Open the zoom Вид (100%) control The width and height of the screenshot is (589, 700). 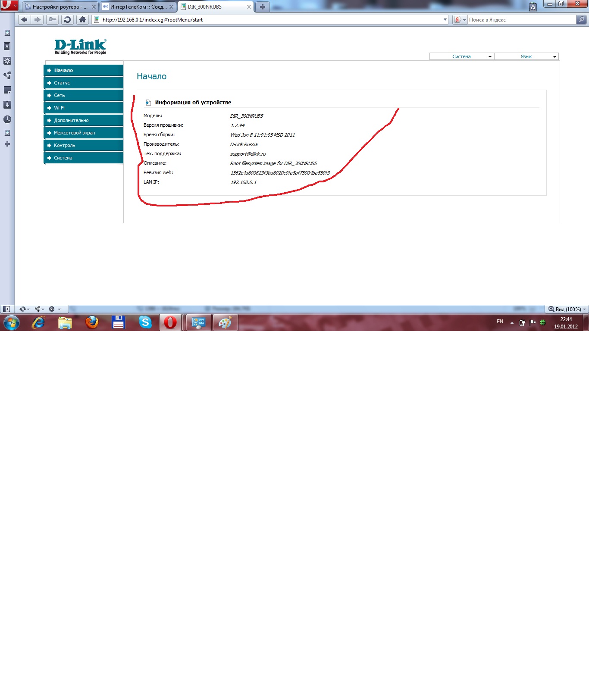point(567,309)
